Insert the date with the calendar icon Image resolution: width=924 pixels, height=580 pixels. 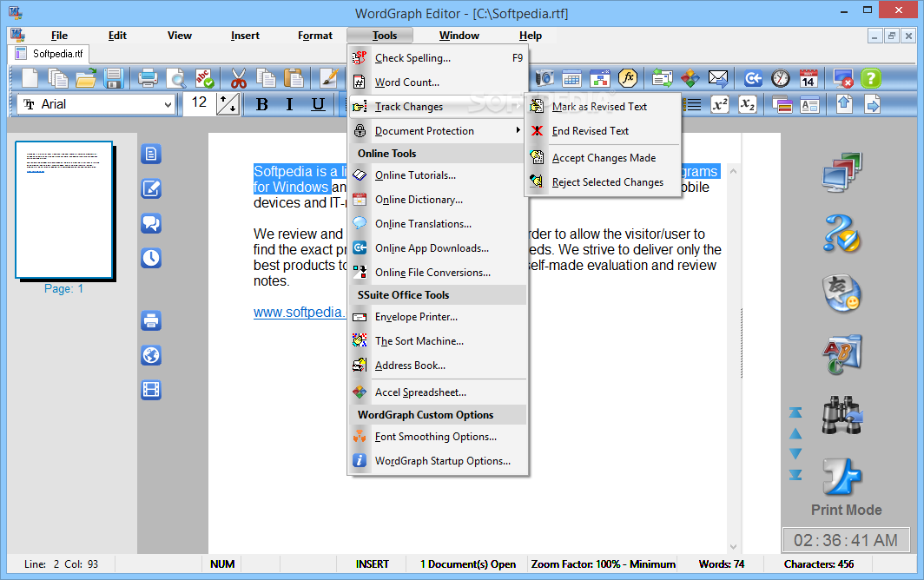(x=808, y=78)
